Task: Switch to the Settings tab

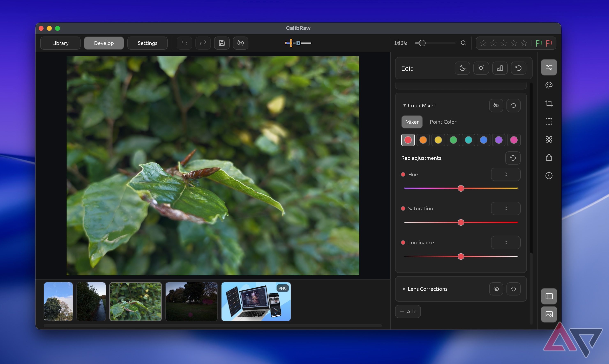Action: (x=147, y=43)
